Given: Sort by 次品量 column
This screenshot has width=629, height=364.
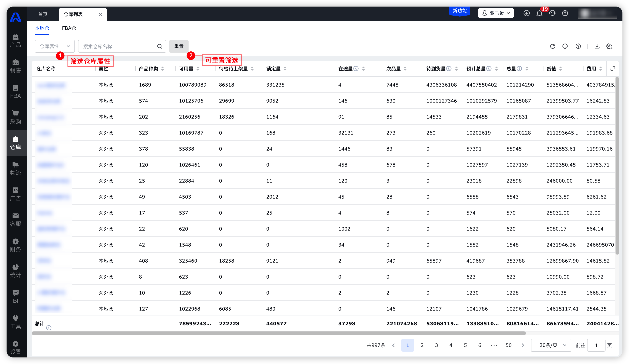Looking at the screenshot, I should 405,69.
